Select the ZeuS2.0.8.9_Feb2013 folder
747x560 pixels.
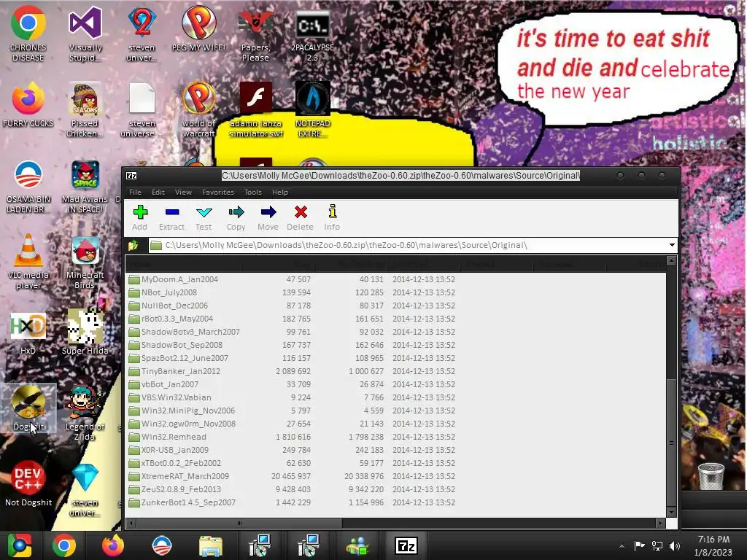[175, 489]
